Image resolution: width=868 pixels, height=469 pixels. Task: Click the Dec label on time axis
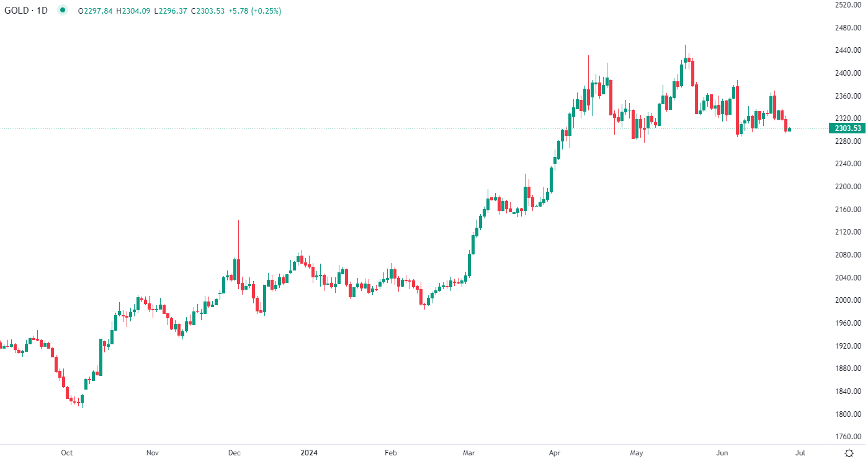coord(235,453)
